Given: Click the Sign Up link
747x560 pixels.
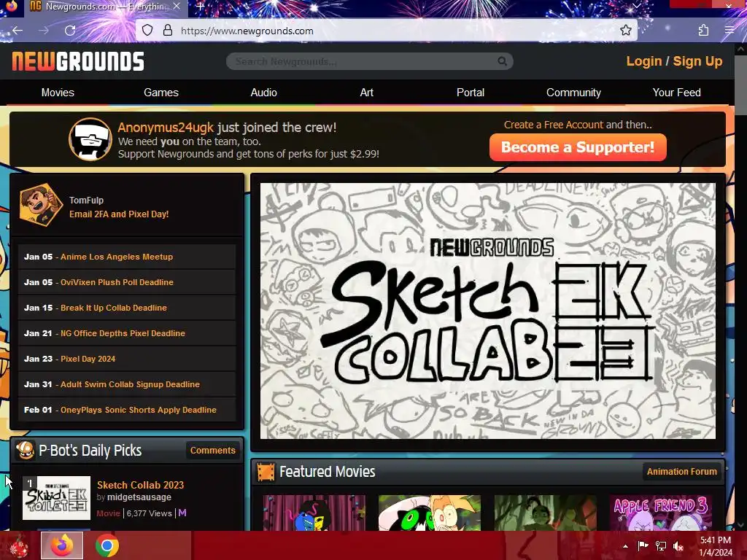Looking at the screenshot, I should pos(697,61).
